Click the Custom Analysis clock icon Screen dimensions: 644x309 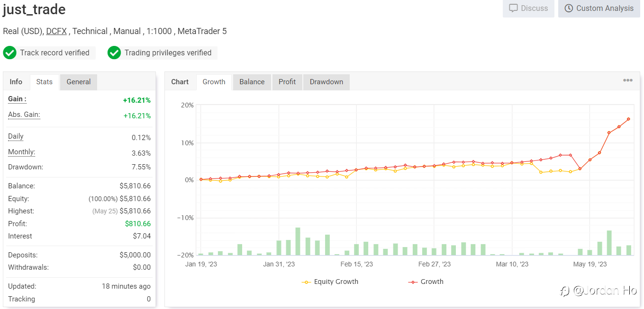(569, 9)
